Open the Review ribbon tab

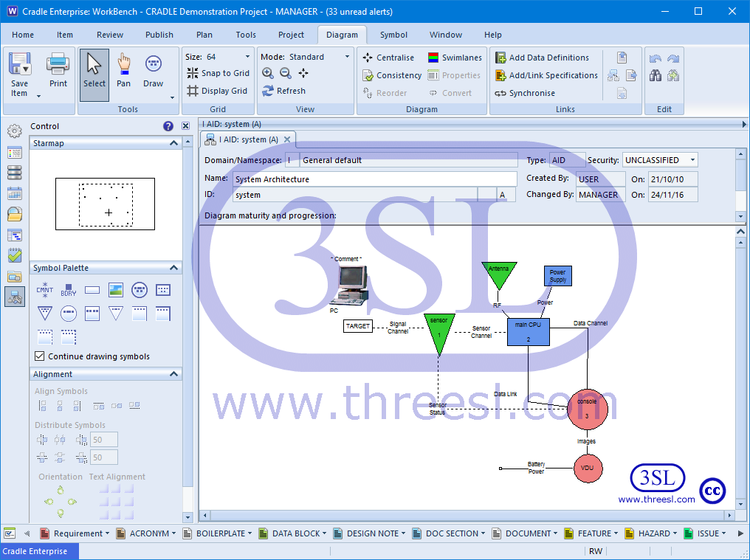click(x=110, y=35)
